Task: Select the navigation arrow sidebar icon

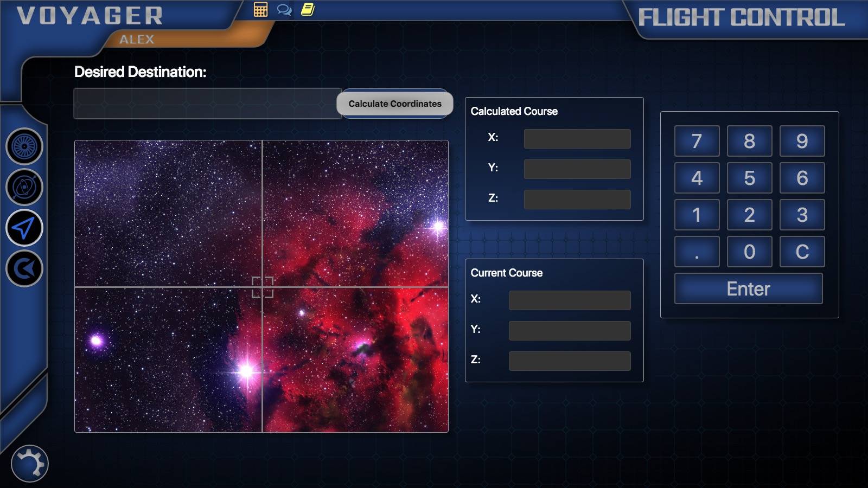Action: [x=24, y=228]
